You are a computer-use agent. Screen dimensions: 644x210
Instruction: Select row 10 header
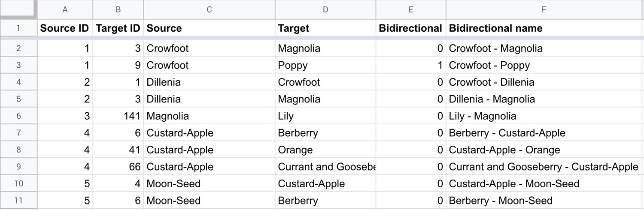pos(18,184)
